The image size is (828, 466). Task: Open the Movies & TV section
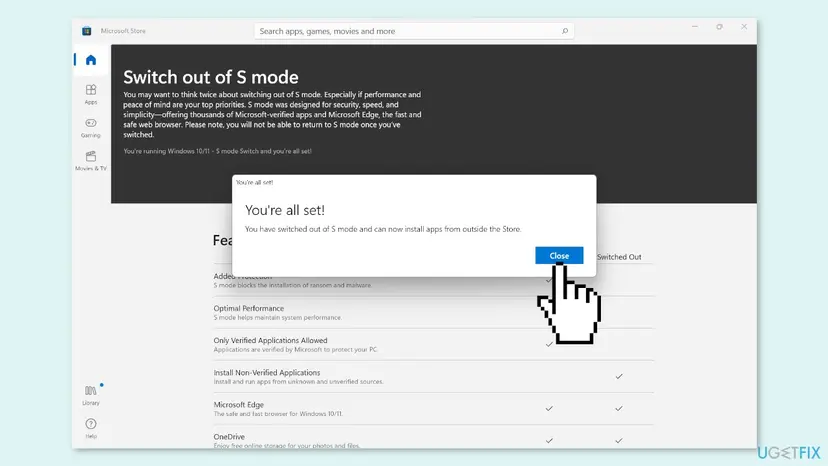91,161
